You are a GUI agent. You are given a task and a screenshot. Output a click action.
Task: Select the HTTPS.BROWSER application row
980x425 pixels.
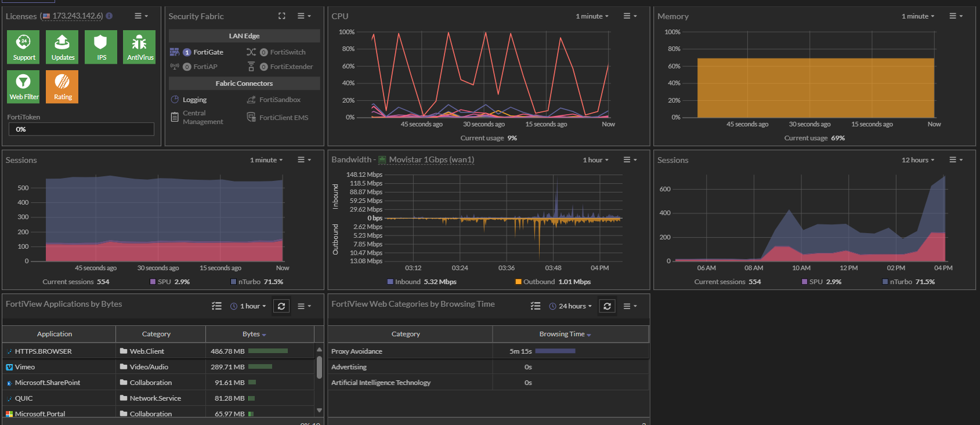pyautogui.click(x=158, y=351)
